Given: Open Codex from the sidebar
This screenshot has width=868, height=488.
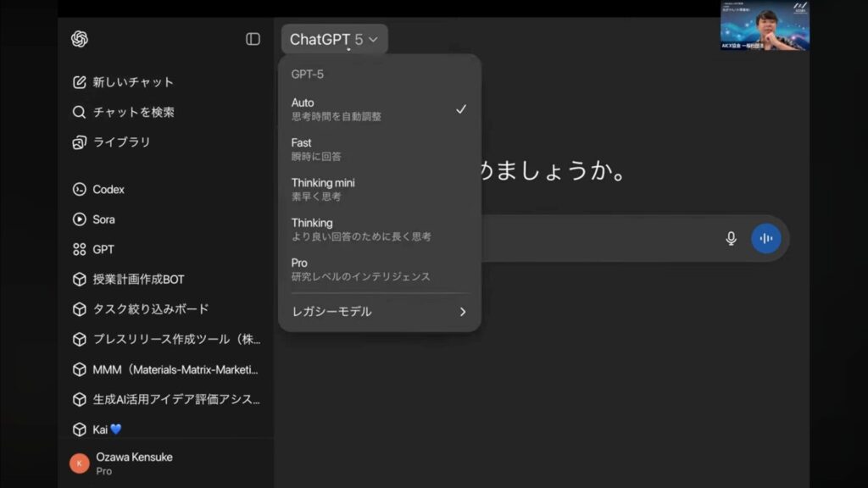Looking at the screenshot, I should (x=108, y=190).
